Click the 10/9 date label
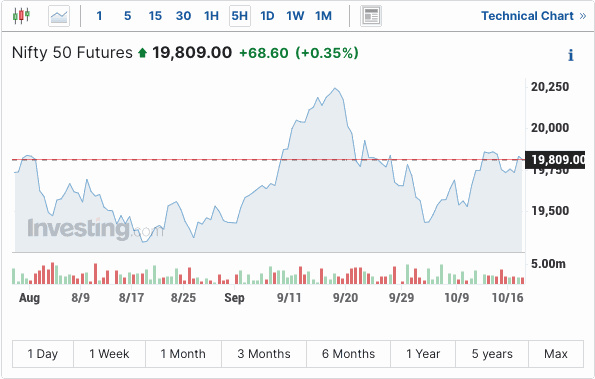 coord(456,298)
